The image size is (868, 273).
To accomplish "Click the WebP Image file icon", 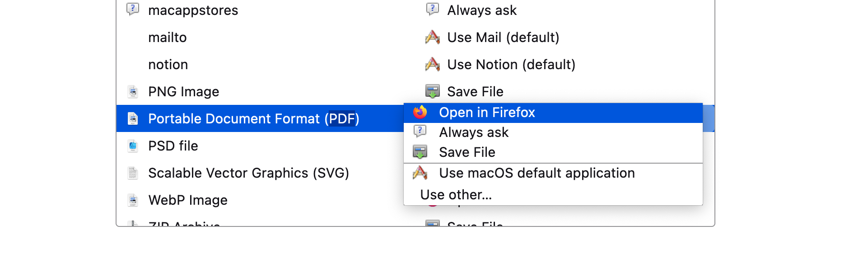I will 133,200.
